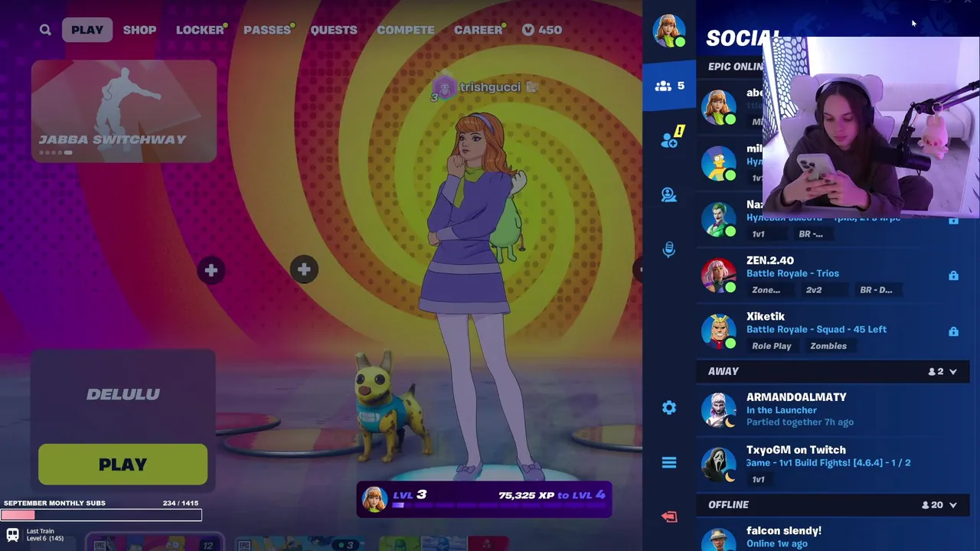Open the Joker avatar friend entry

tap(718, 219)
